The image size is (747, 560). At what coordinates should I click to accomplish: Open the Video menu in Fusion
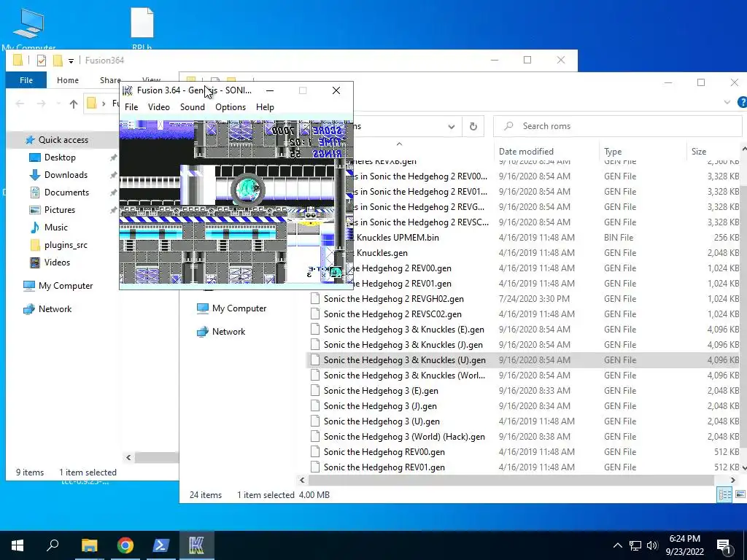click(158, 107)
